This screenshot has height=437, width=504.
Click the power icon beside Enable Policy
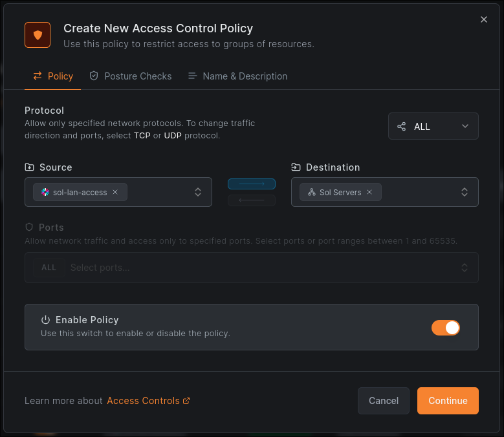pyautogui.click(x=45, y=320)
